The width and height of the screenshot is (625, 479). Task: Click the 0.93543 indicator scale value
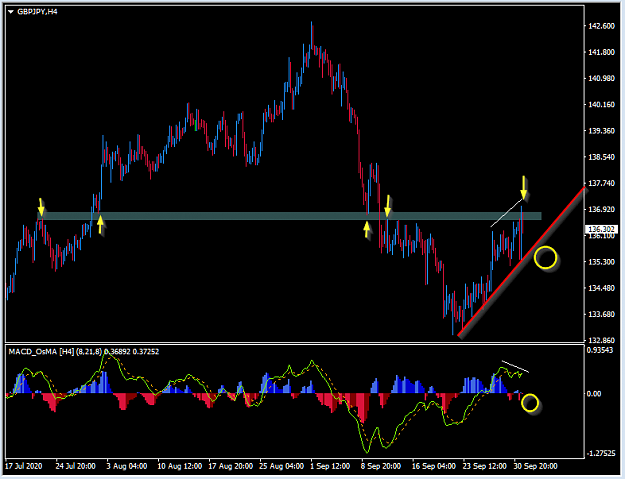tap(601, 350)
